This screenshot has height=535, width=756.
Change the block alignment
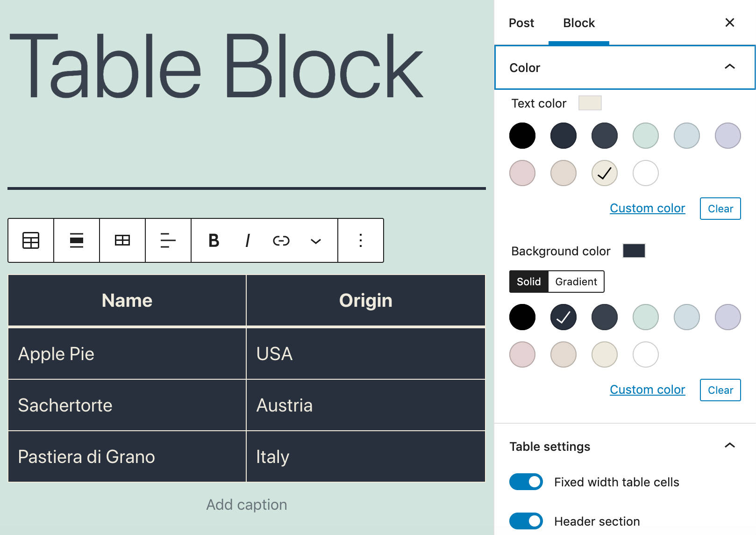pyautogui.click(x=76, y=241)
